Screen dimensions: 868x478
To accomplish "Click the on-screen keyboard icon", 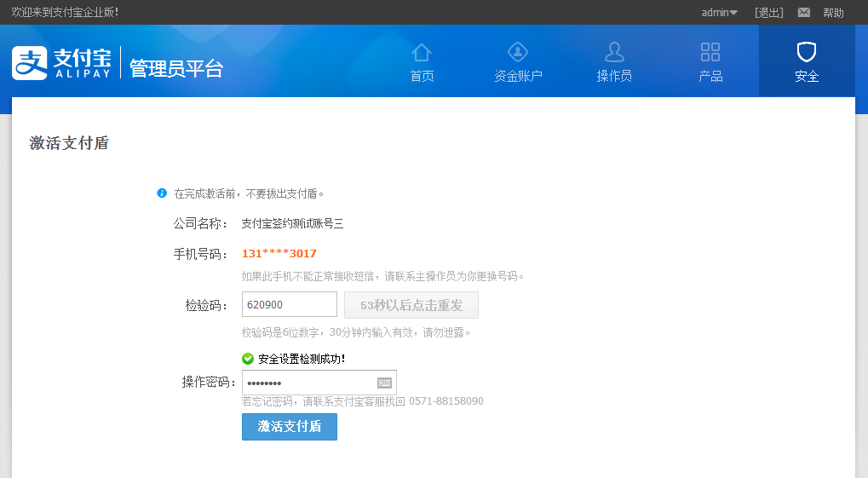I will pos(384,383).
